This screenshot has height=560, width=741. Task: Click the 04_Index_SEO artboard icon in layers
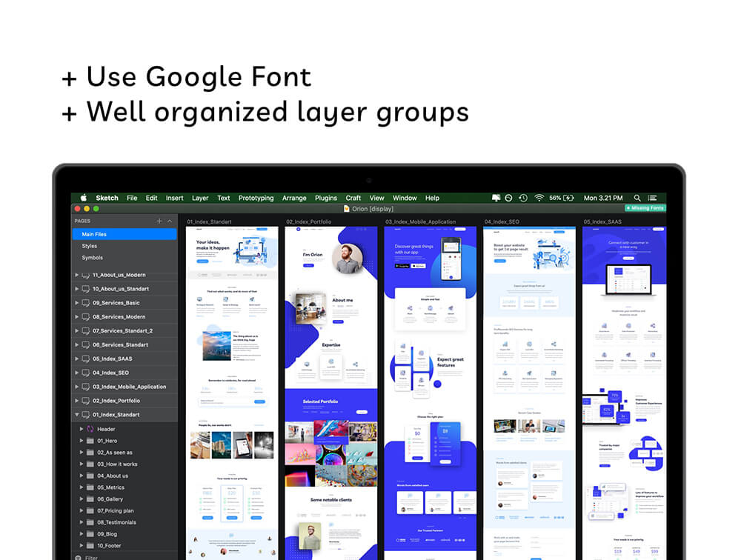click(85, 373)
